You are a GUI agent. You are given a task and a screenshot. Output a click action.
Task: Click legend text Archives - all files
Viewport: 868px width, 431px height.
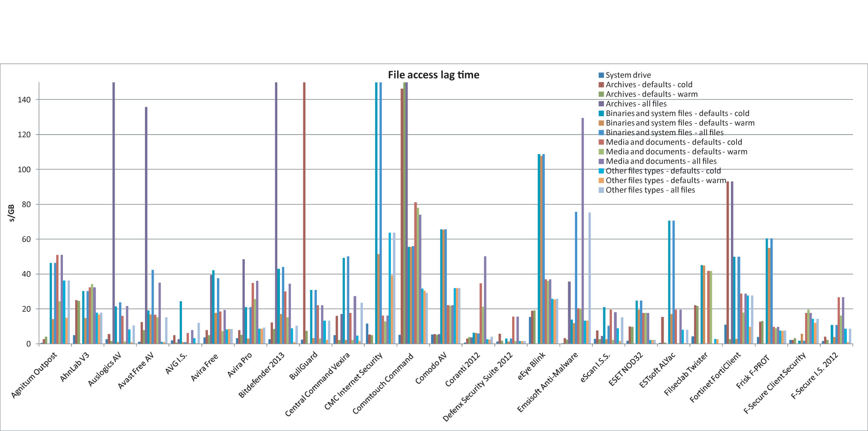[636, 104]
